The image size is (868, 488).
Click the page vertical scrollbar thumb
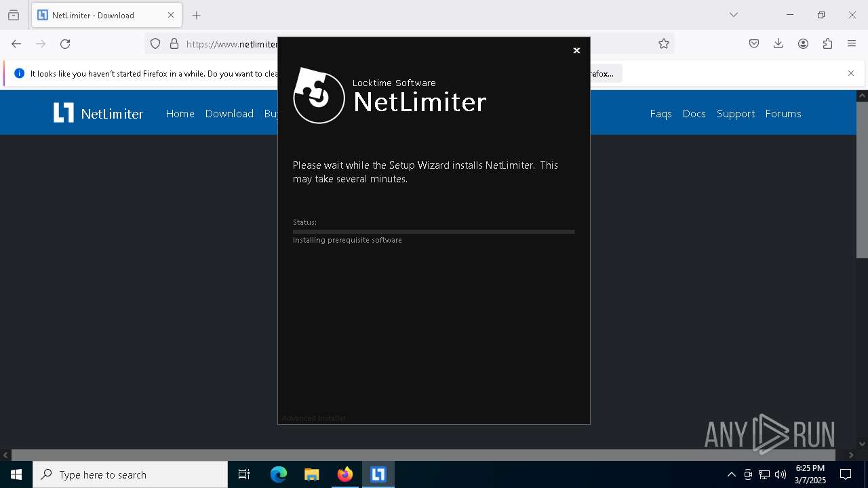tap(862, 180)
